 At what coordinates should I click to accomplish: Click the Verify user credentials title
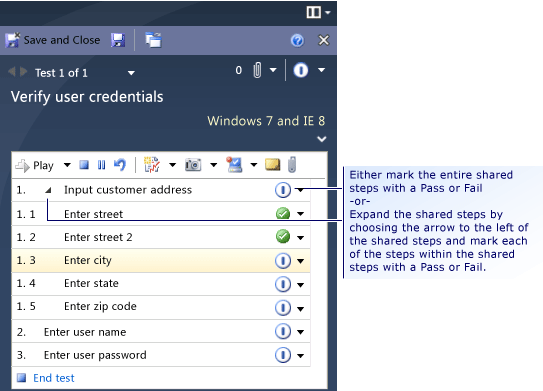point(87,97)
